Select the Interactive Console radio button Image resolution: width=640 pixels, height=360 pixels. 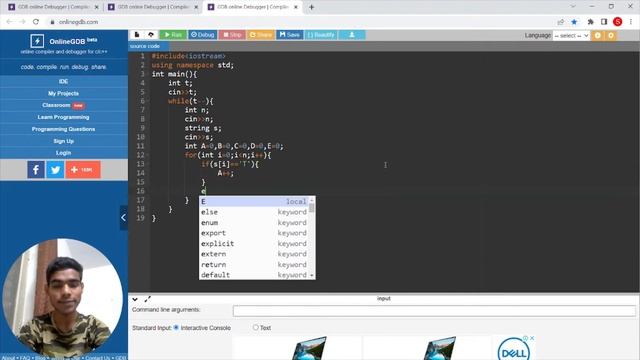(176, 327)
